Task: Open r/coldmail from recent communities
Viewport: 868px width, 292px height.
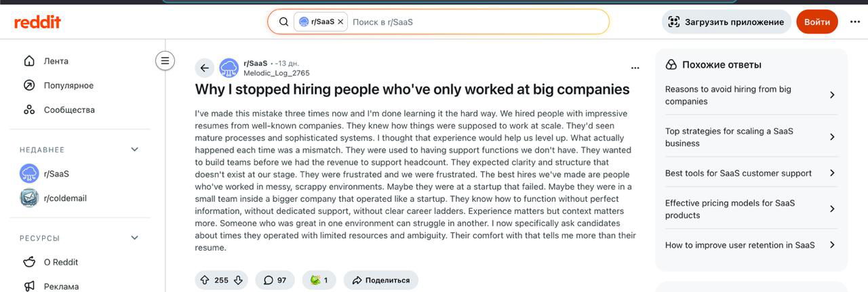Action: pos(65,198)
